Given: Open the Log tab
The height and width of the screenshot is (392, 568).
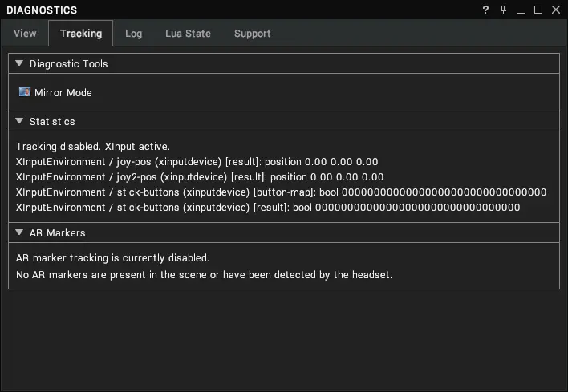Looking at the screenshot, I should pos(134,34).
